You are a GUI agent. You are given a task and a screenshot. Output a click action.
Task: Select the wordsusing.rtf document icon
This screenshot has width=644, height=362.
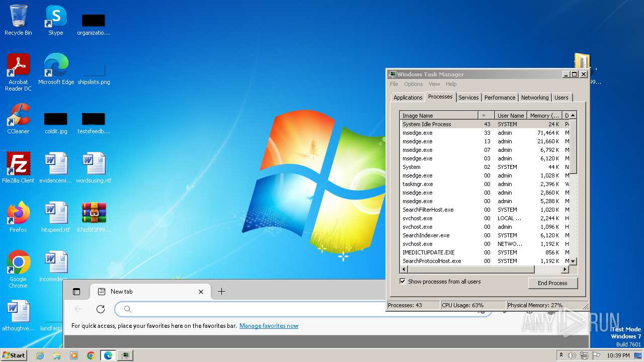94,168
